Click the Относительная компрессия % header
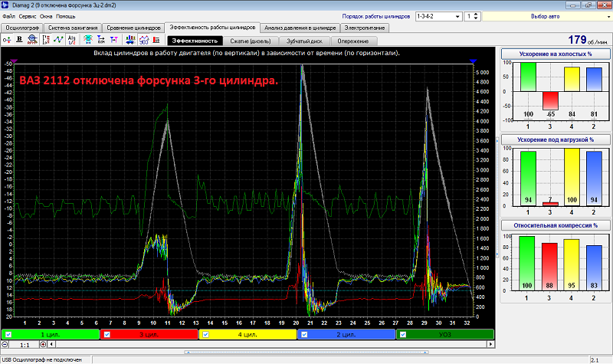This screenshot has height=364, width=613. point(556,225)
